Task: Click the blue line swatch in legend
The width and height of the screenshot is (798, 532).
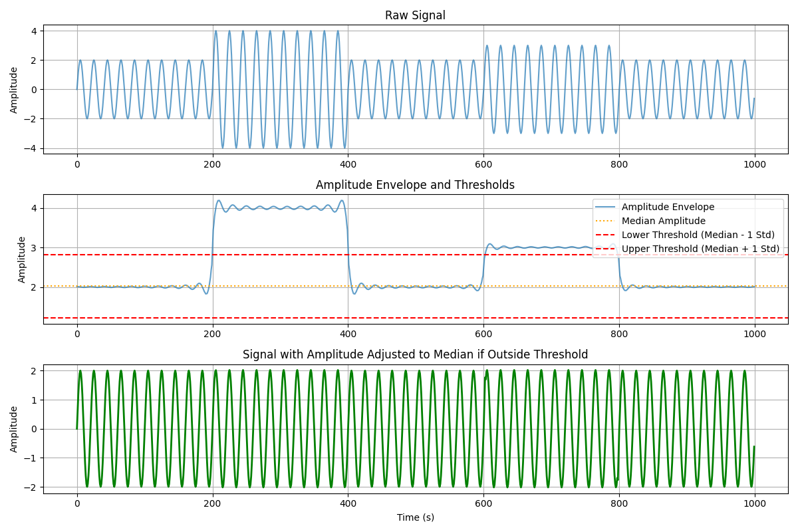Action: pyautogui.click(x=606, y=207)
